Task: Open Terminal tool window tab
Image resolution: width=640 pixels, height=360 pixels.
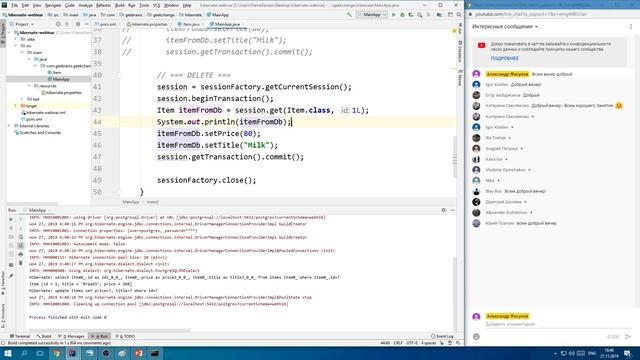Action: coord(20,336)
